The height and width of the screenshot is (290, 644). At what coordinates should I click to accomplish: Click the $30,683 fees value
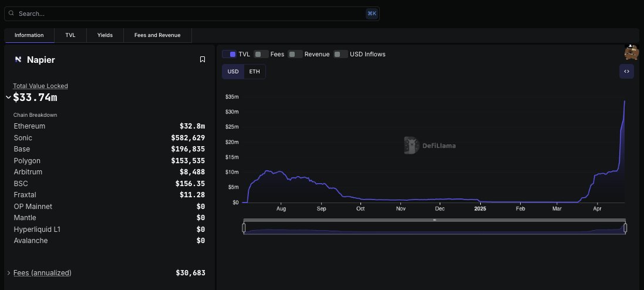pyautogui.click(x=191, y=273)
